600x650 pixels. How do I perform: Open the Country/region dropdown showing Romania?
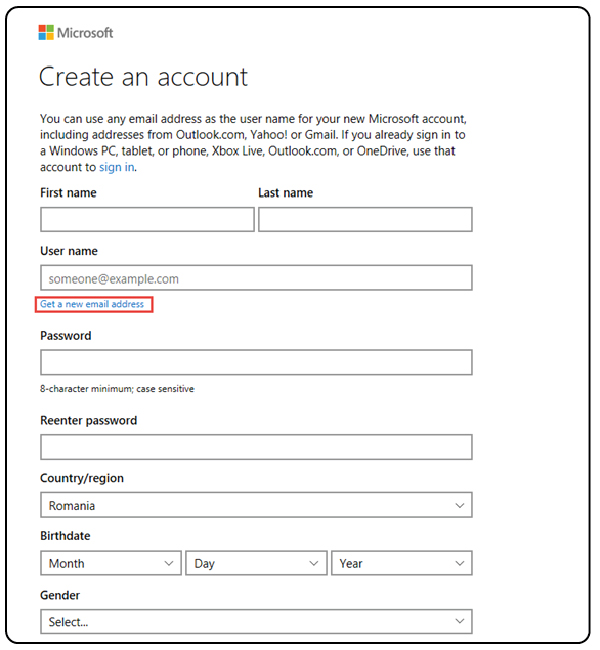(x=256, y=505)
